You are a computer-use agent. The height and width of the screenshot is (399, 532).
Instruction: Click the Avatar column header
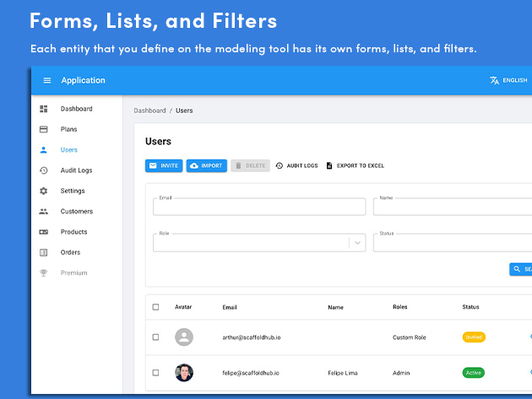tap(183, 307)
